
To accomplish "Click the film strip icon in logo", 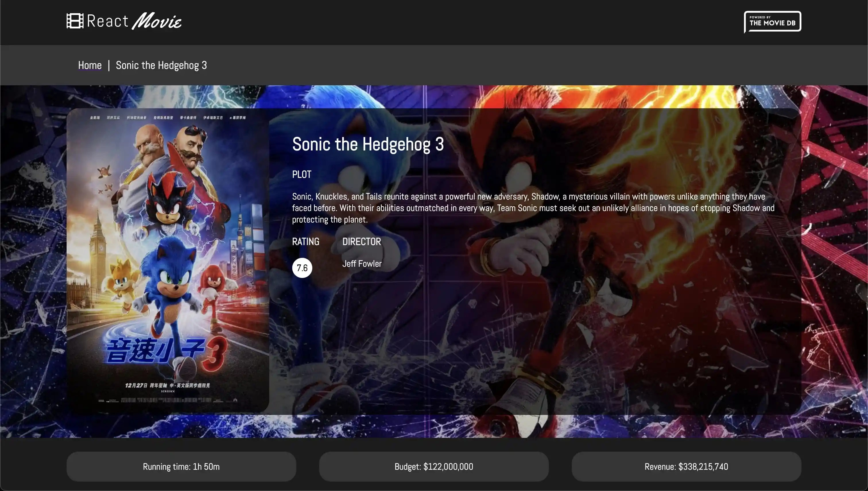I will tap(75, 21).
